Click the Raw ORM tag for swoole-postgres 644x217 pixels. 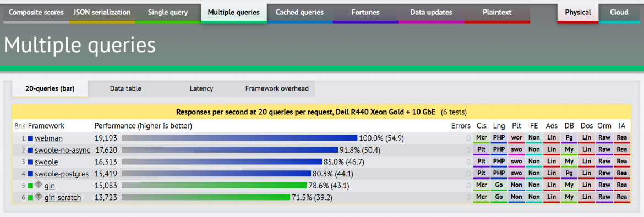tap(604, 174)
